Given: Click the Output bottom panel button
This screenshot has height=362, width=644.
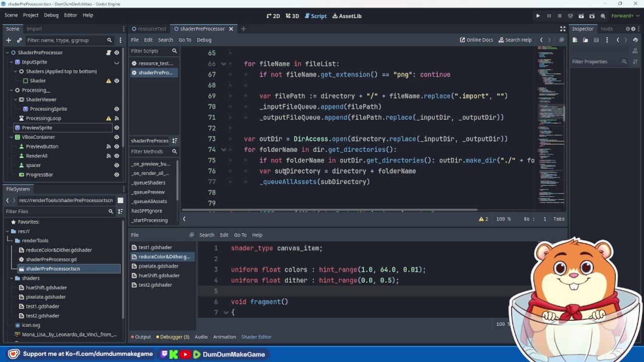Looking at the screenshot, I should pyautogui.click(x=141, y=337).
